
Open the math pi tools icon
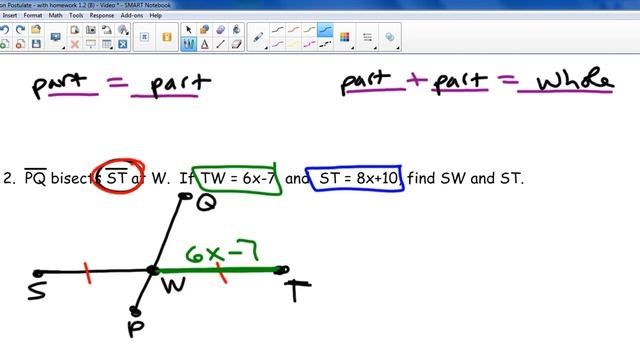coord(144,37)
